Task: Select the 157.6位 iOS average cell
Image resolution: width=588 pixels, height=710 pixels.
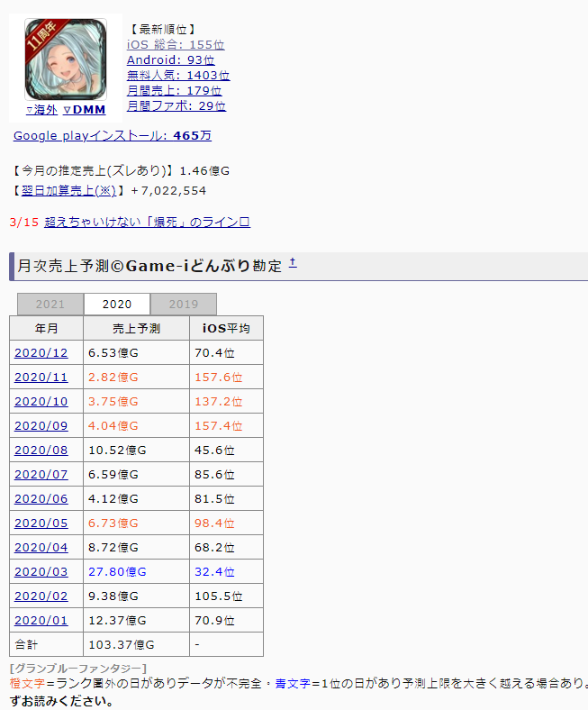Action: (226, 378)
